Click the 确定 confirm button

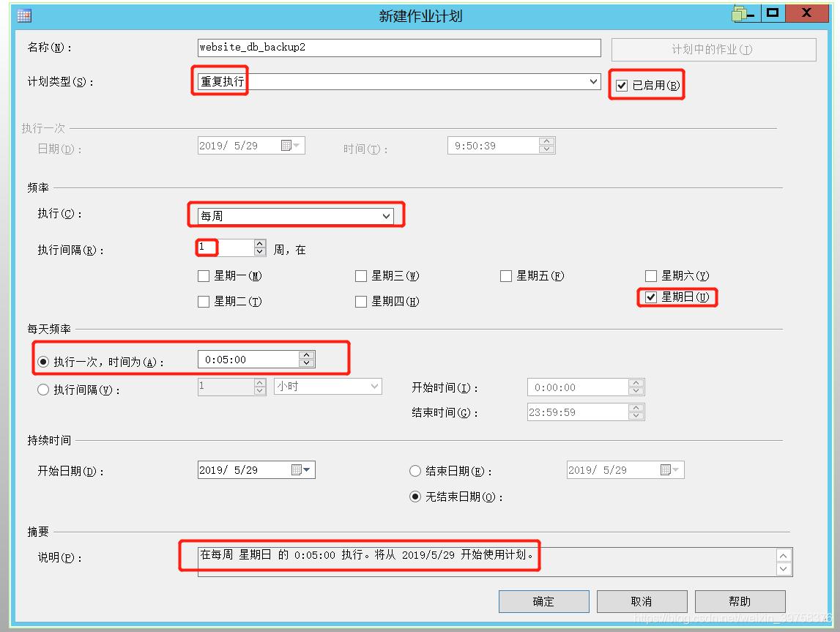(x=543, y=601)
